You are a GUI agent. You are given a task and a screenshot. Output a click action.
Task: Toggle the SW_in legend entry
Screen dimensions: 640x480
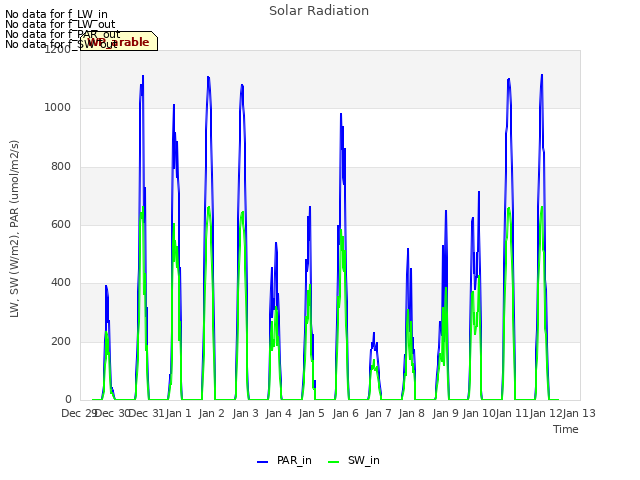point(354,460)
